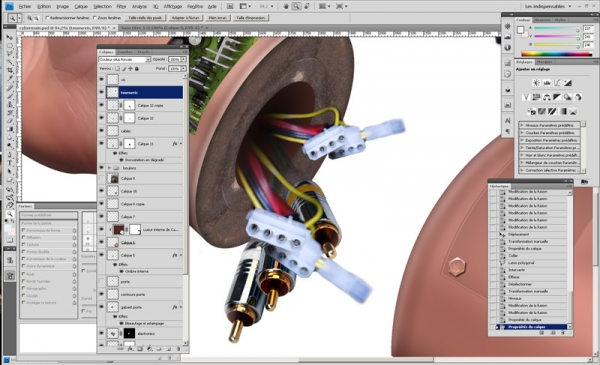Open the Fichier menu
Image resolution: width=600 pixels, height=365 pixels.
25,7
